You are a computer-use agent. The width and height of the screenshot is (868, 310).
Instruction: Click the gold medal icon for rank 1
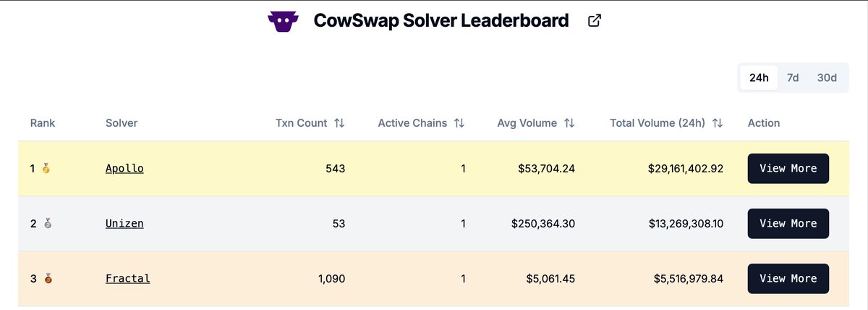(46, 169)
